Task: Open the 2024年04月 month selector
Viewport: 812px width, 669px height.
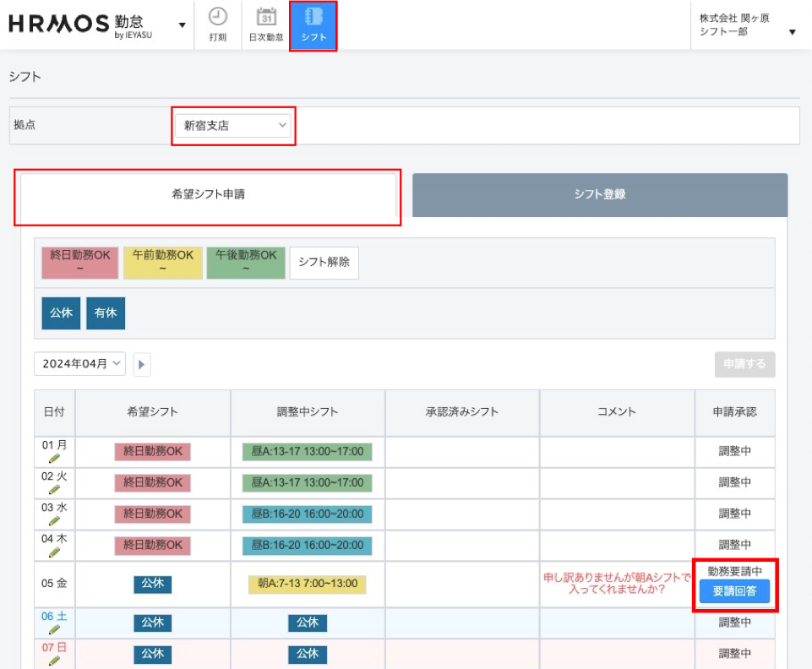Action: [x=79, y=364]
